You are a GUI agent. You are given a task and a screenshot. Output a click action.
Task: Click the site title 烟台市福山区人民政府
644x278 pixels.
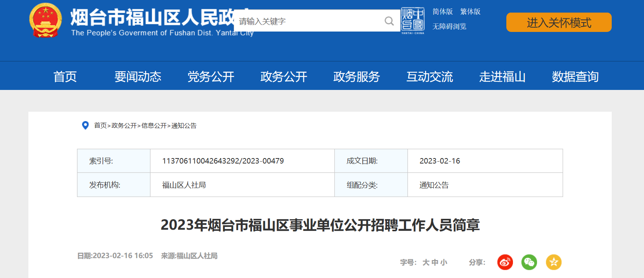coord(152,17)
